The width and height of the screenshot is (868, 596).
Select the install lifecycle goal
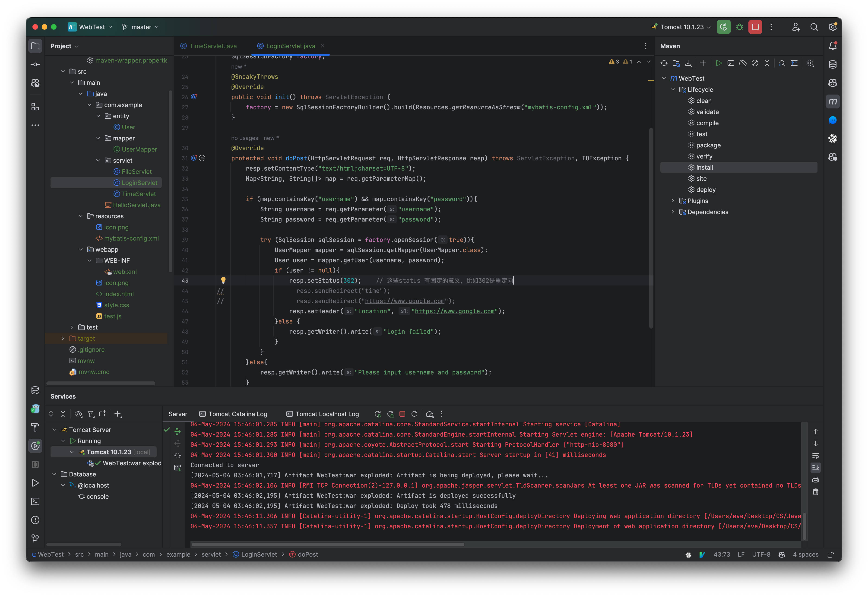pos(704,167)
